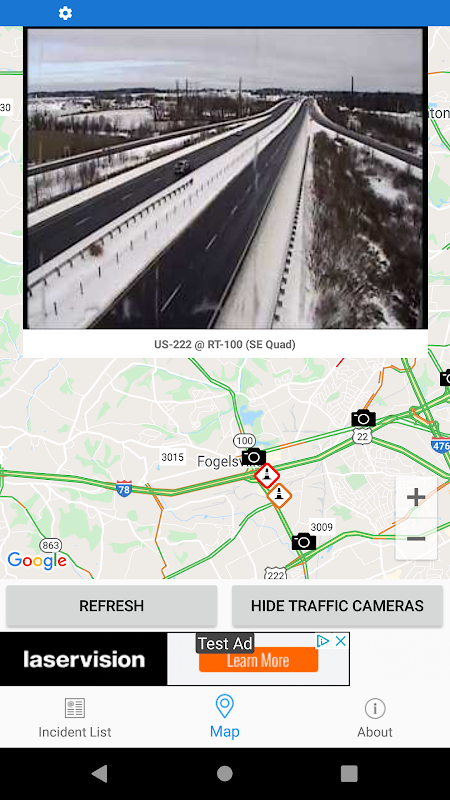Open the AdChoices triangle icon
This screenshot has height=800, width=450.
tap(323, 641)
